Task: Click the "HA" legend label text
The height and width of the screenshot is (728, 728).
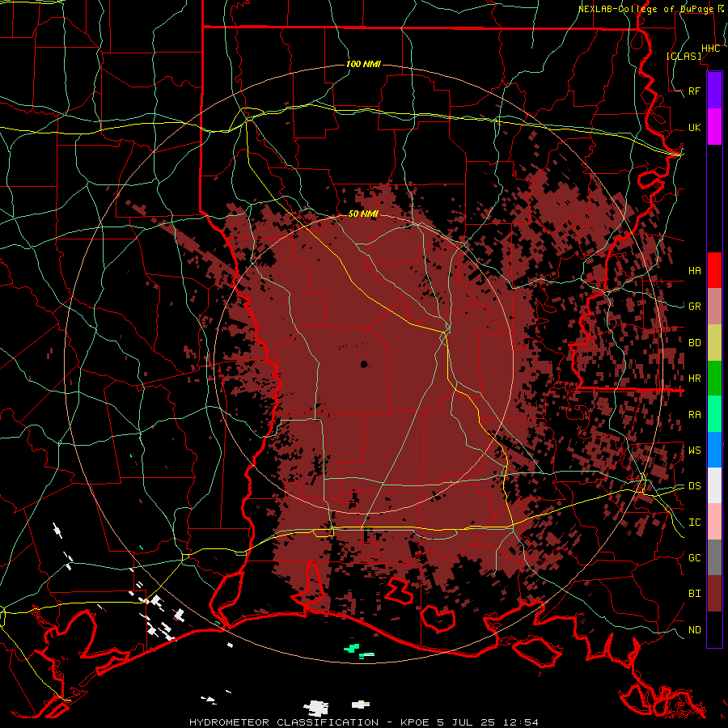Action: 694,270
